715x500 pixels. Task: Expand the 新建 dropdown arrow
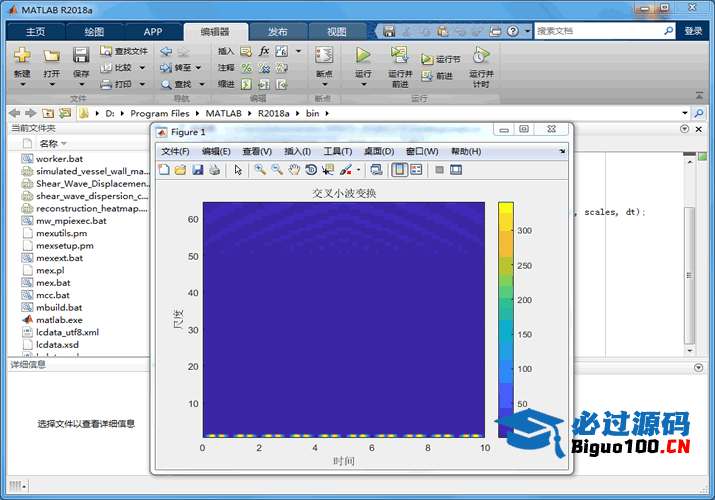(x=22, y=84)
